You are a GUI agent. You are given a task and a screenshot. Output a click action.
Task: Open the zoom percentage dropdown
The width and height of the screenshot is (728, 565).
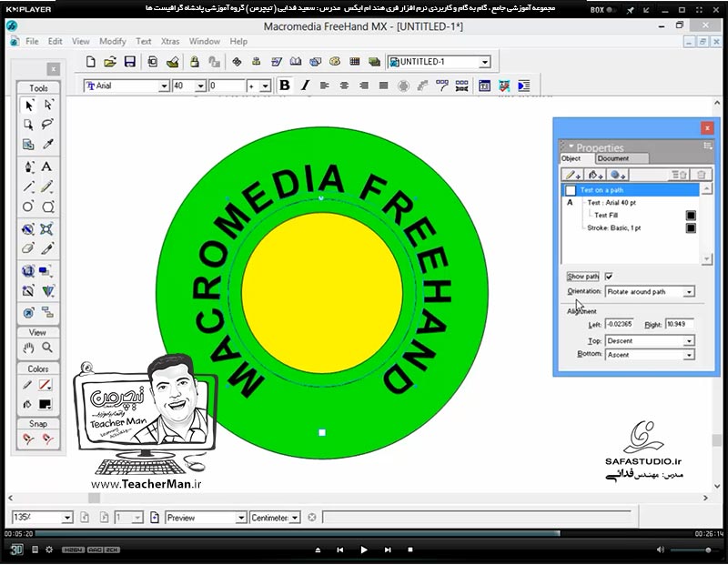[67, 518]
